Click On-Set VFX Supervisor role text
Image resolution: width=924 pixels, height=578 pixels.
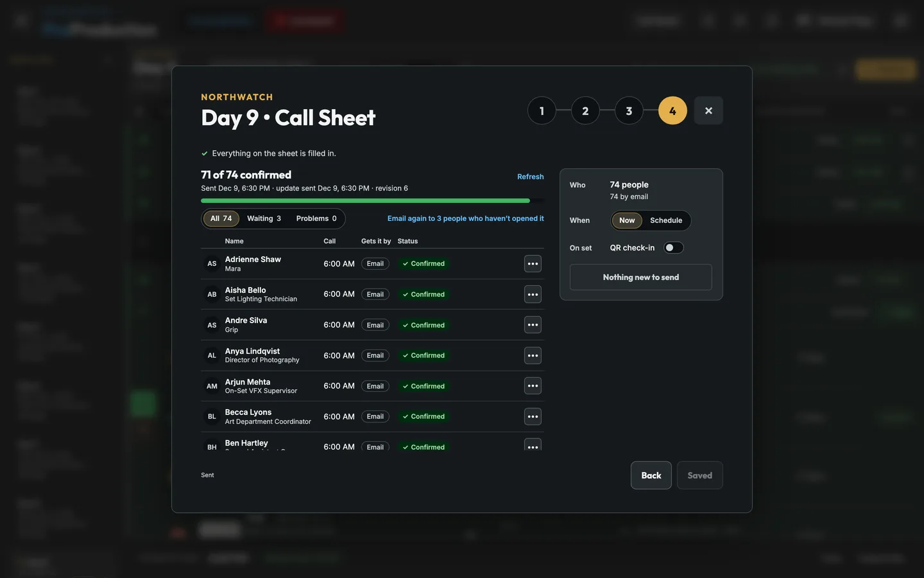click(261, 391)
